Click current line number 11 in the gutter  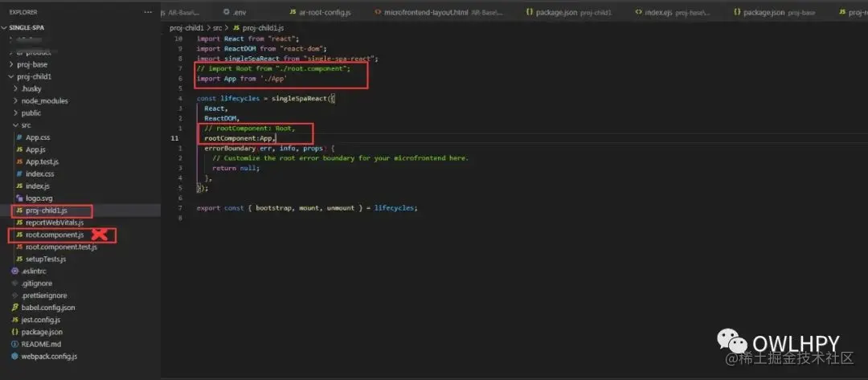(x=175, y=137)
